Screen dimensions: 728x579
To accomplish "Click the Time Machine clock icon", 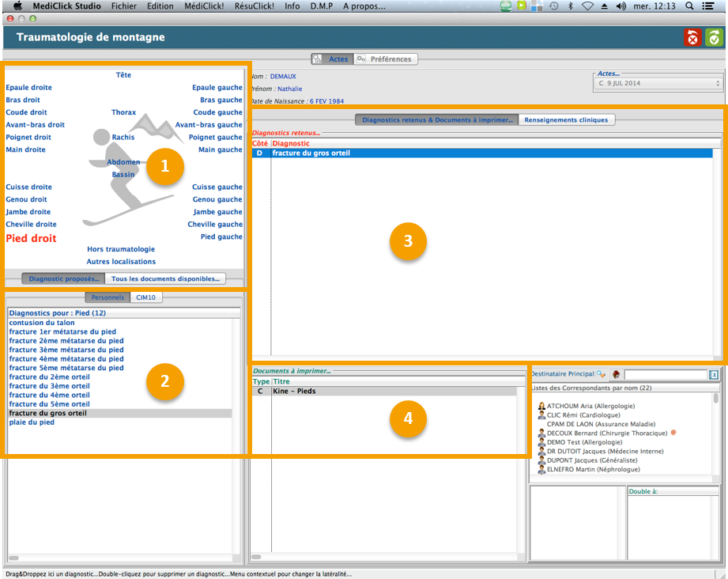I will pos(554,6).
